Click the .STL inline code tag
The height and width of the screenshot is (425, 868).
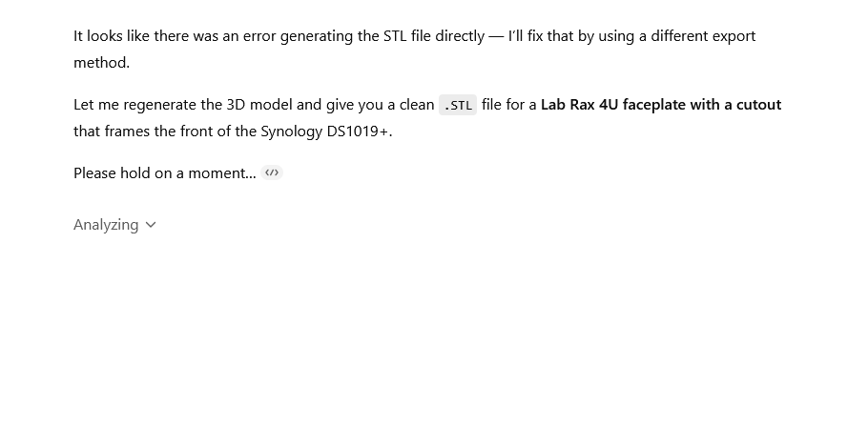[458, 105]
